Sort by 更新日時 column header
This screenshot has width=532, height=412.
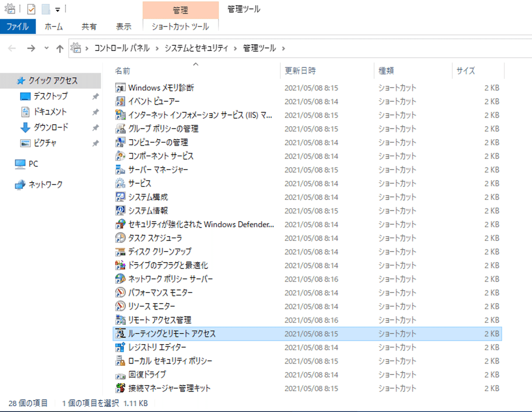(327, 71)
